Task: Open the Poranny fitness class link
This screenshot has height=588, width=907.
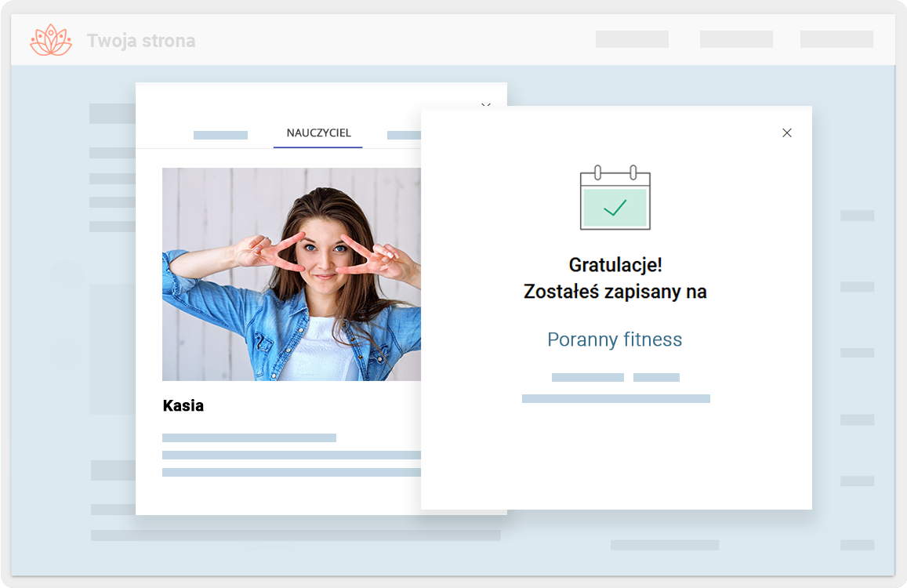Action: (x=615, y=339)
